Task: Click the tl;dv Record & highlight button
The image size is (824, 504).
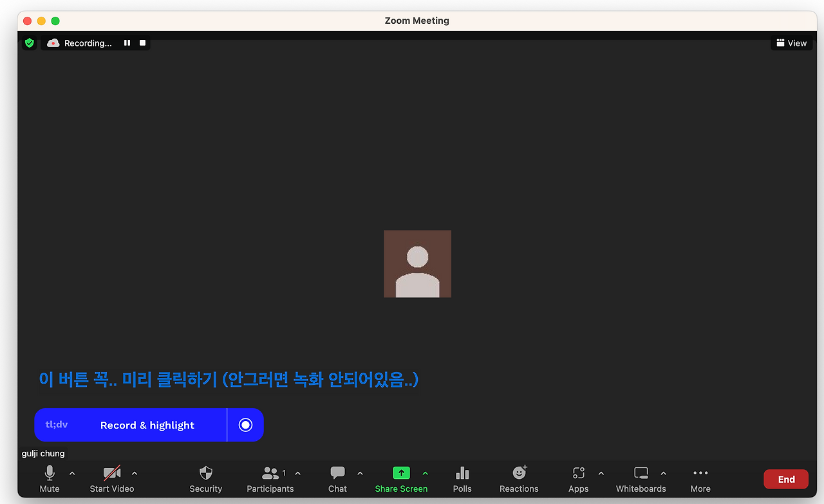Action: tap(147, 425)
